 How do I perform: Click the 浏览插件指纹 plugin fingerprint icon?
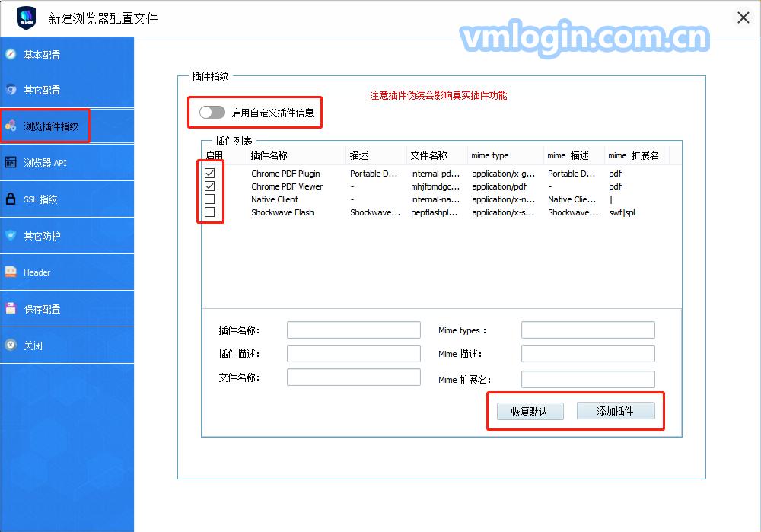(12, 126)
